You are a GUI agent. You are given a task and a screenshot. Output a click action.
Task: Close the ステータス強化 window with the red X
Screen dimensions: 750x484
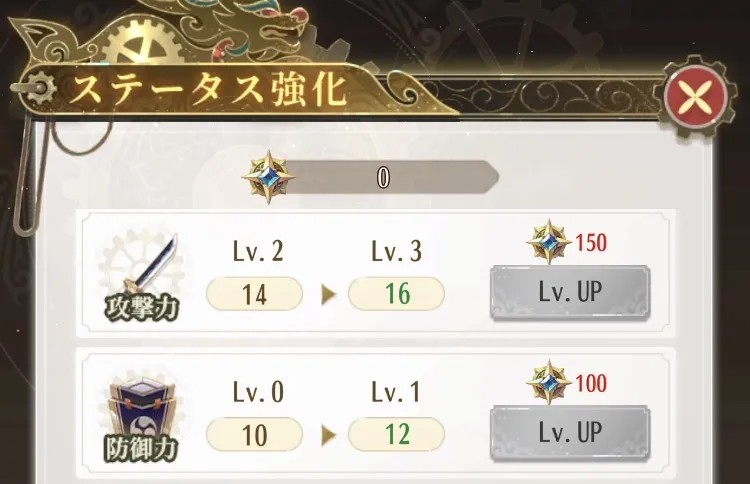pos(696,96)
